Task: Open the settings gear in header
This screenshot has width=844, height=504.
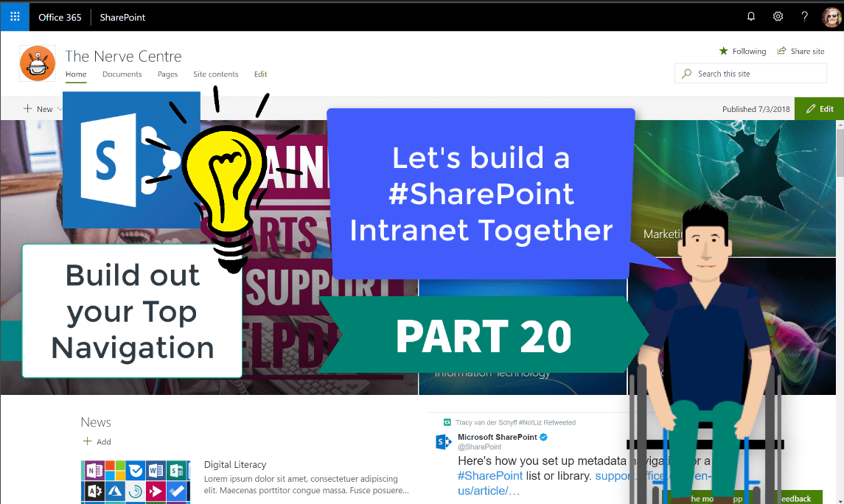Action: point(778,16)
